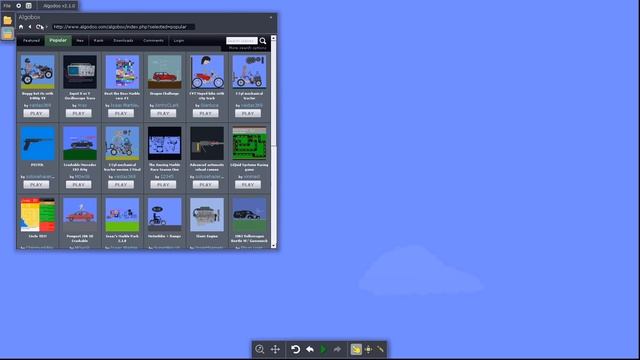Open the Volkswagen Beetle scene thumbnail
The image size is (640, 360).
point(249,215)
